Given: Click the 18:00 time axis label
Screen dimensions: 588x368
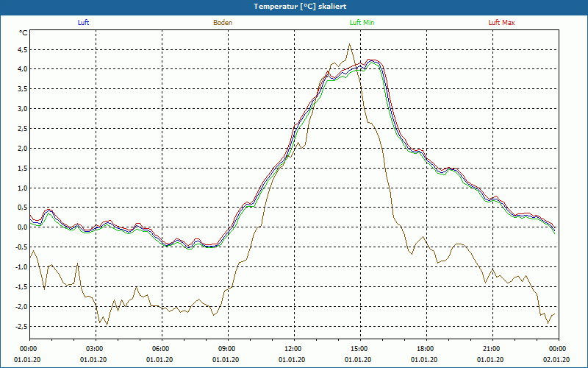Looking at the screenshot, I should tap(426, 349).
